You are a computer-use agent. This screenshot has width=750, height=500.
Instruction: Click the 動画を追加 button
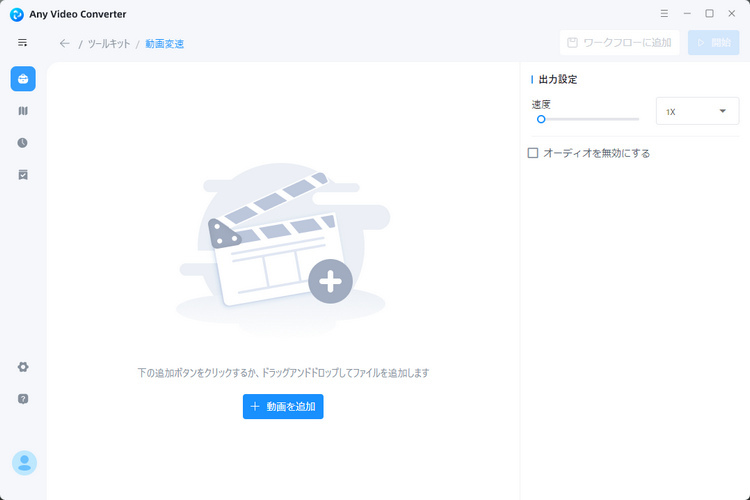[x=283, y=407]
